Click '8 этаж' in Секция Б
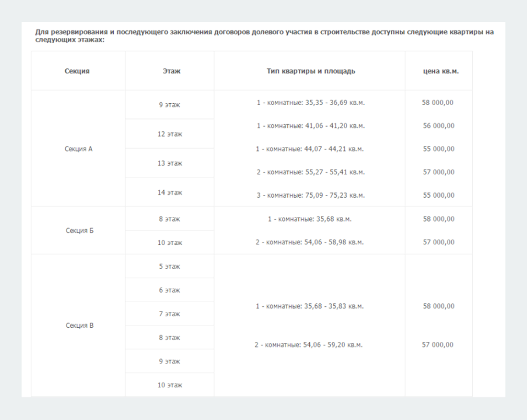 169,219
